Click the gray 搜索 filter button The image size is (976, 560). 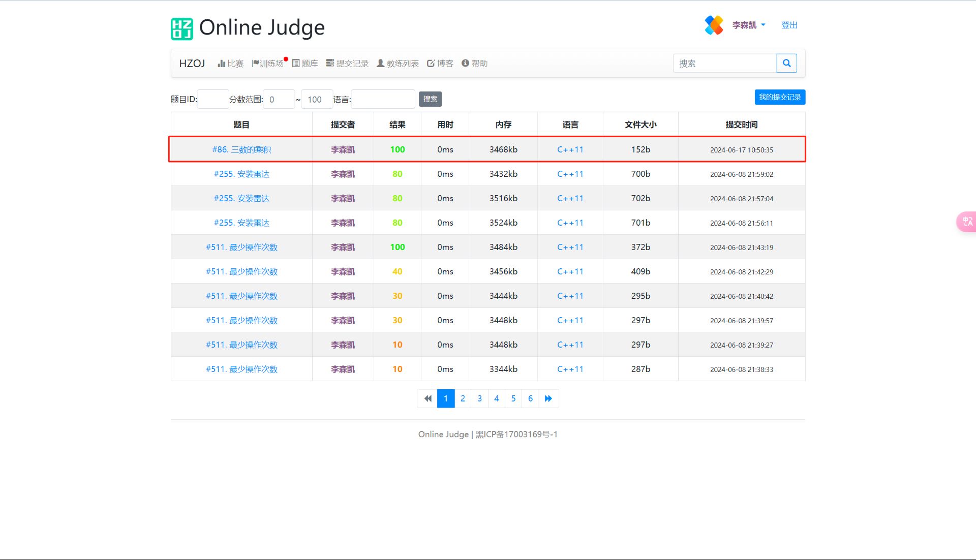[x=430, y=99]
